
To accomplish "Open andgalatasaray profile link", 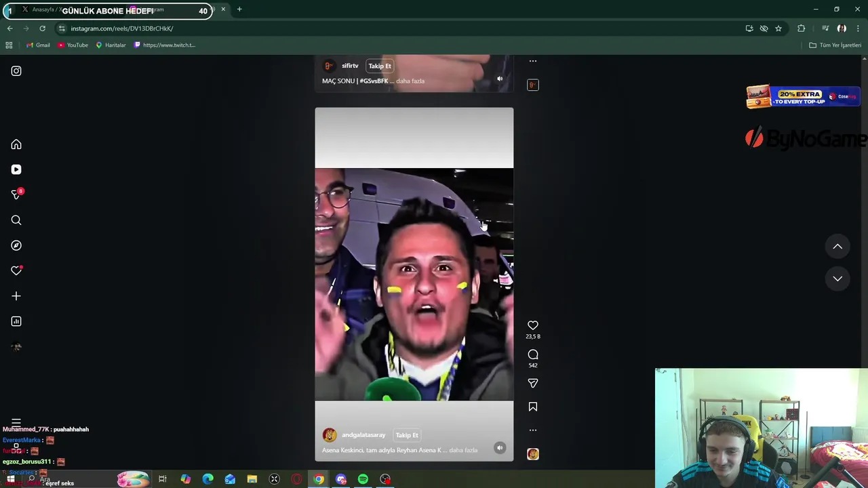I will (x=363, y=435).
